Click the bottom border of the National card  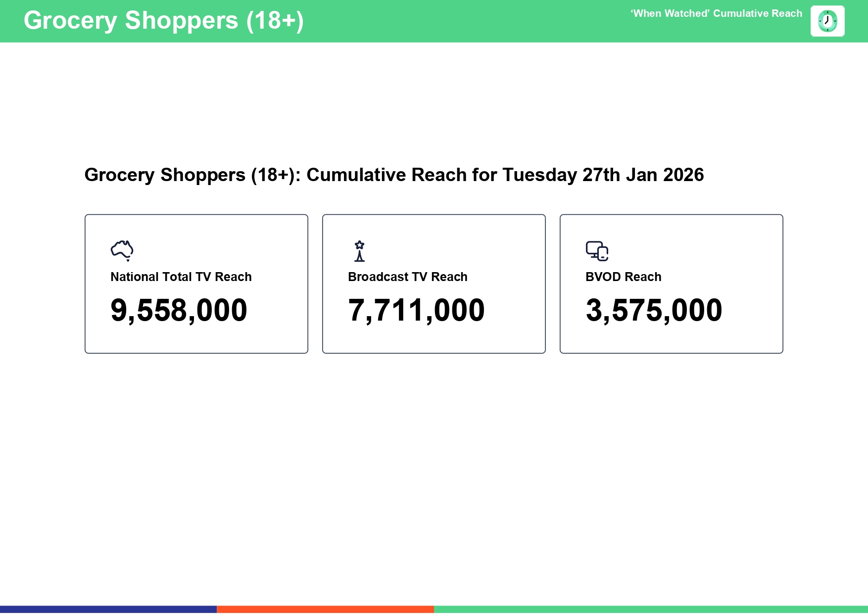tap(196, 353)
